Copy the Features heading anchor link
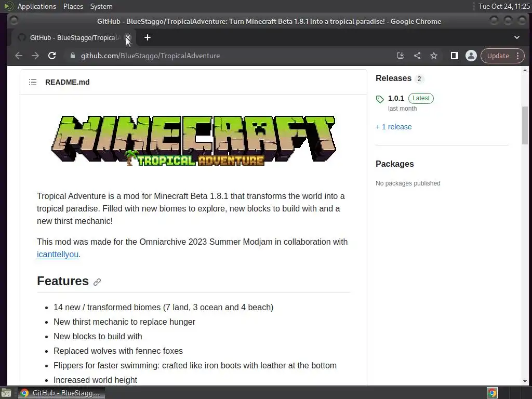This screenshot has width=532, height=399. tap(97, 282)
